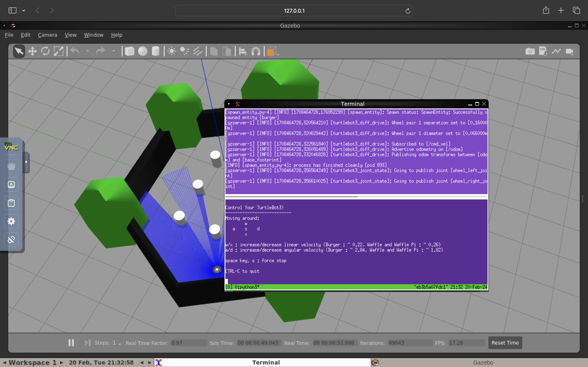Toggle video recording icon
This screenshot has width=588, height=367.
pos(569,51)
